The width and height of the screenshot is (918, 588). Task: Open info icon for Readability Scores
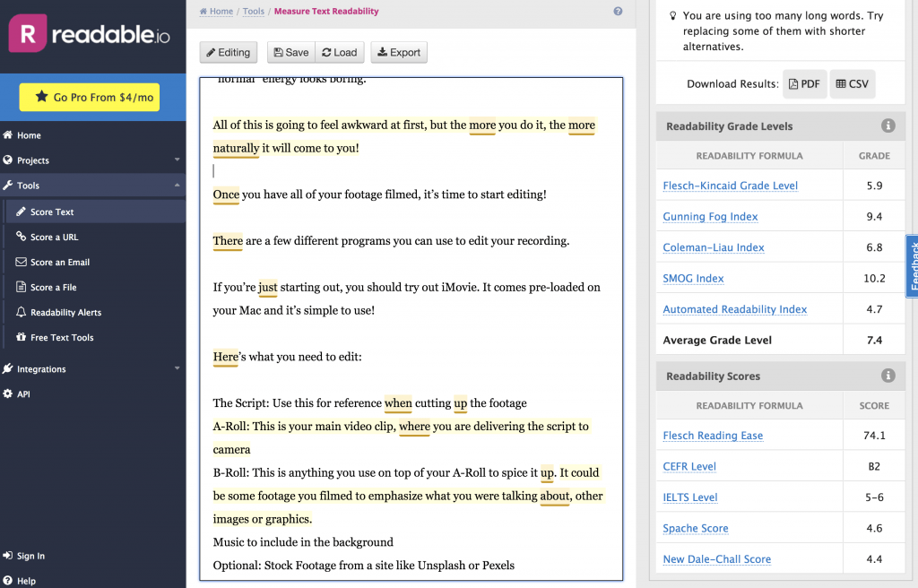tap(888, 376)
